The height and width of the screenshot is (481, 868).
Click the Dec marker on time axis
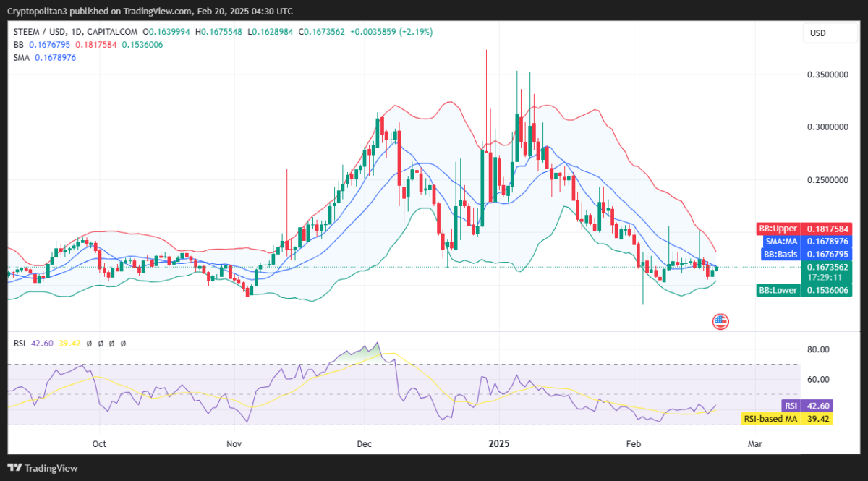tap(364, 443)
